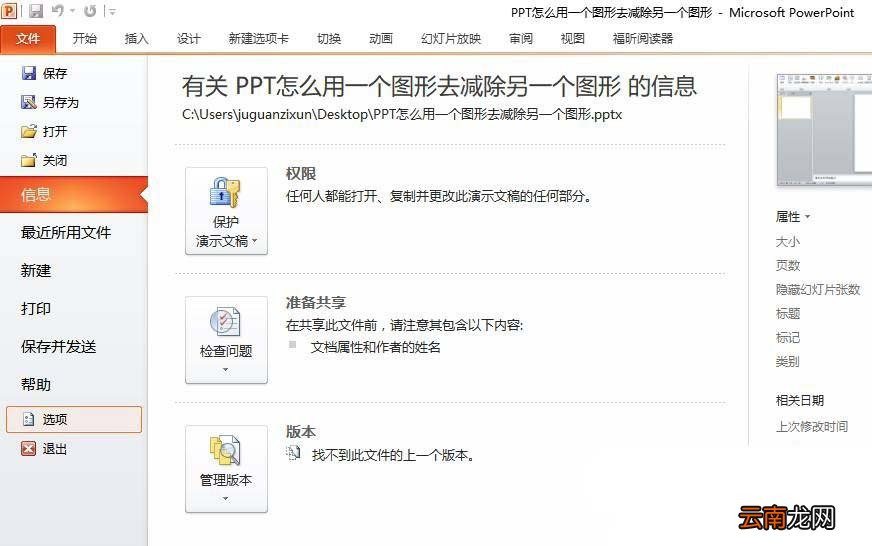This screenshot has height=546, width=872.
Task: Click the red 退出 exit icon
Action: point(28,448)
